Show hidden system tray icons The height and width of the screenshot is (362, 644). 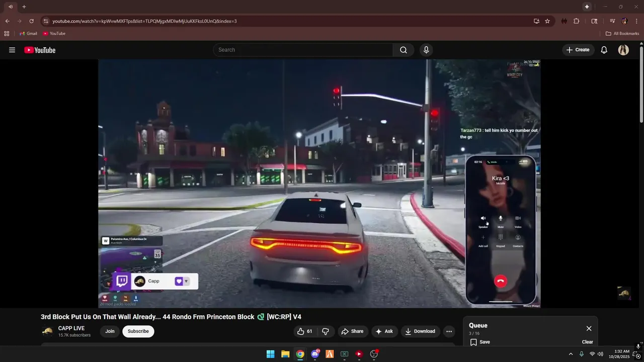coord(571,354)
